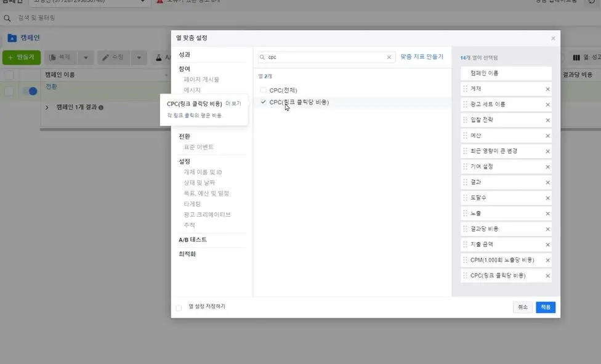Uncheck the CPC(링크 클릭당 비용) checkbox
This screenshot has height=364, width=601.
[x=263, y=102]
